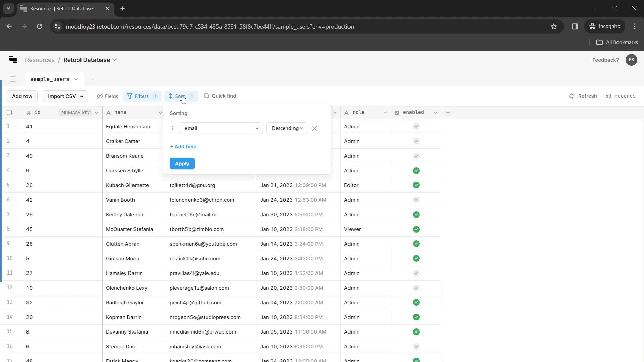Click the Add row button
644x362 pixels.
[22, 96]
